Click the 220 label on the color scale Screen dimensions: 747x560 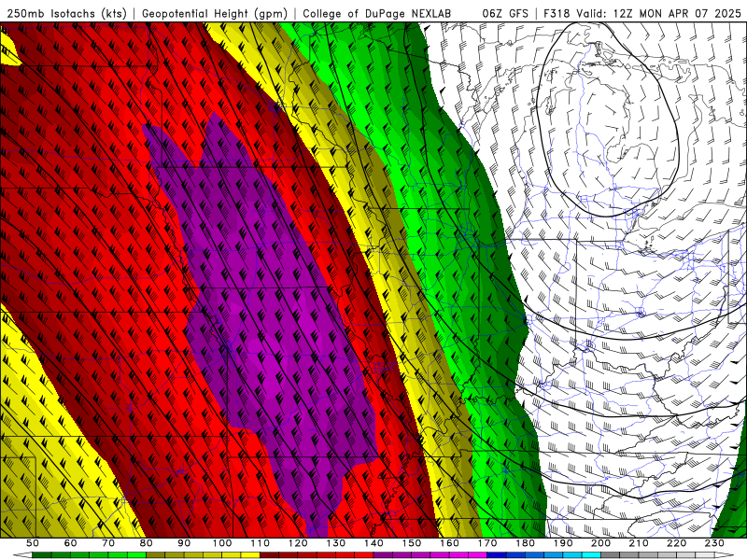click(676, 543)
